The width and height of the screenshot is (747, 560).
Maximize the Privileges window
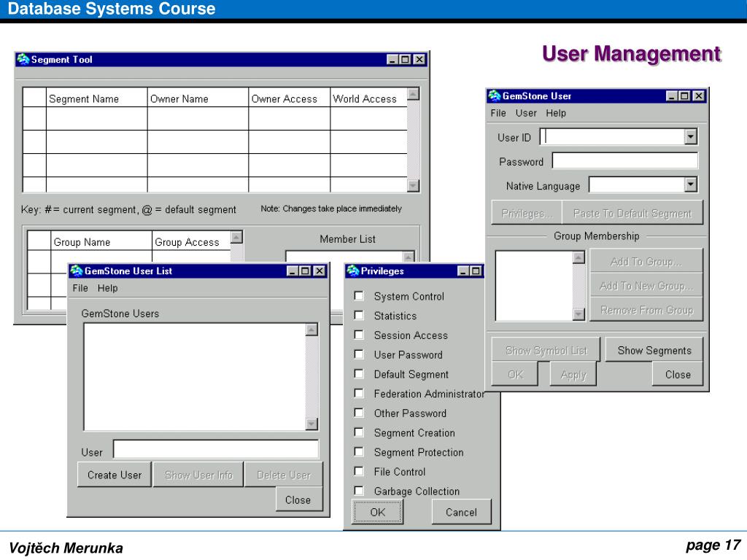(476, 271)
